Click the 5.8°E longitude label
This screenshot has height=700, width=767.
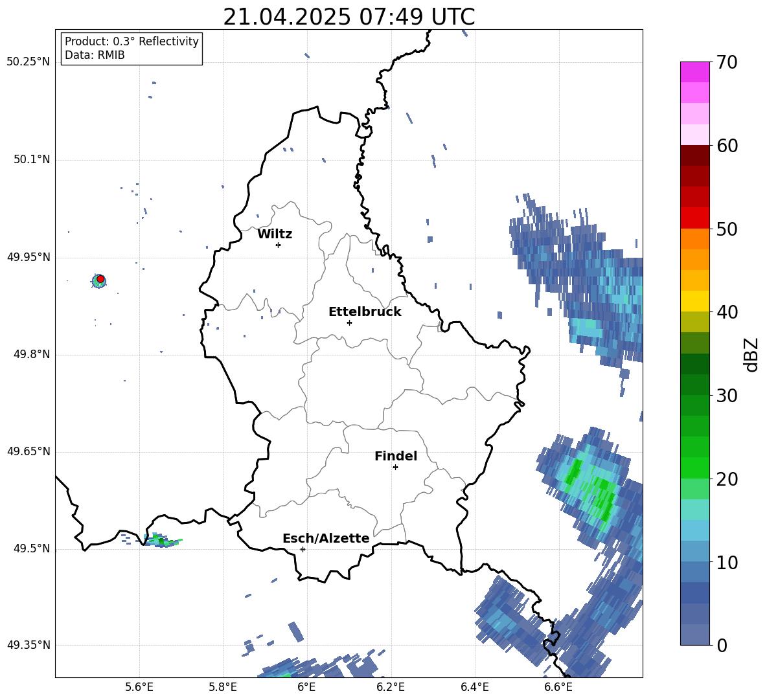(x=223, y=688)
